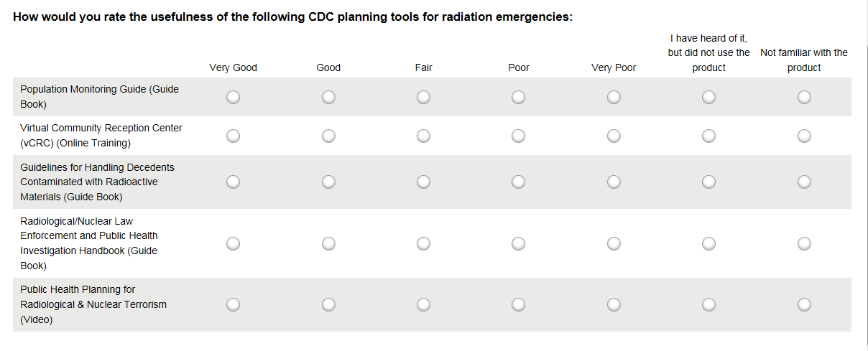This screenshot has height=351, width=868.
Task: Rate Public Health Planning video as Good
Action: click(x=328, y=305)
